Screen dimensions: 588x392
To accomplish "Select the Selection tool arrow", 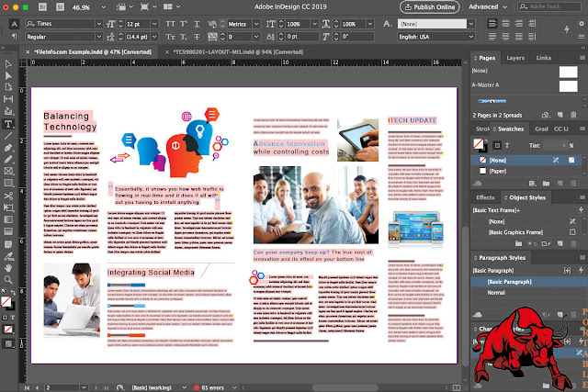I will [8, 64].
